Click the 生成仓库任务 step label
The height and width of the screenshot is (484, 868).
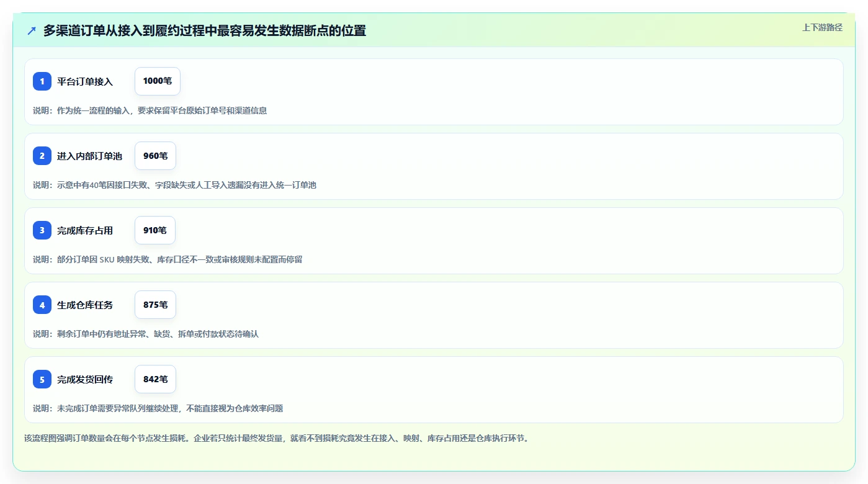pos(85,305)
